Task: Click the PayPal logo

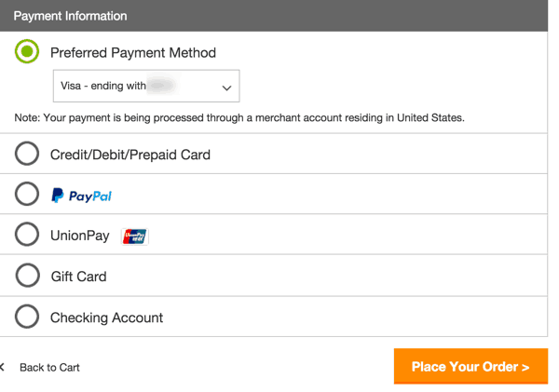Action: pyautogui.click(x=82, y=196)
